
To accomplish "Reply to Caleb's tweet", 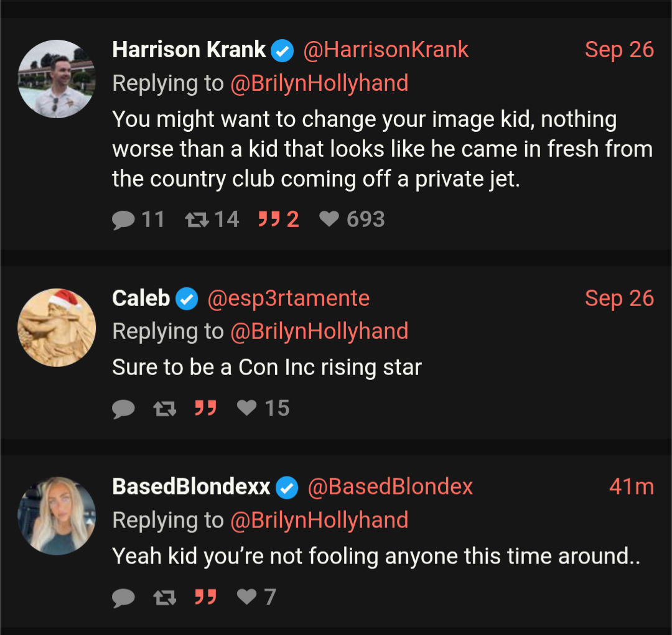I will tap(124, 409).
